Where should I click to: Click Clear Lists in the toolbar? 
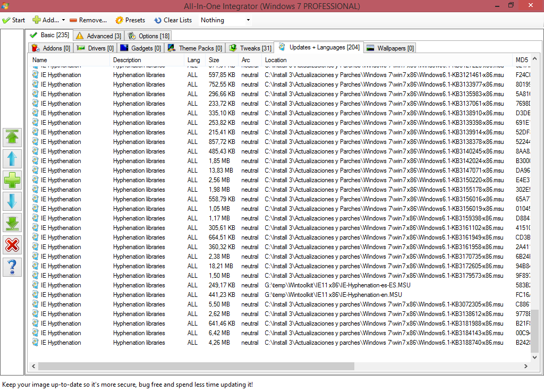point(173,20)
